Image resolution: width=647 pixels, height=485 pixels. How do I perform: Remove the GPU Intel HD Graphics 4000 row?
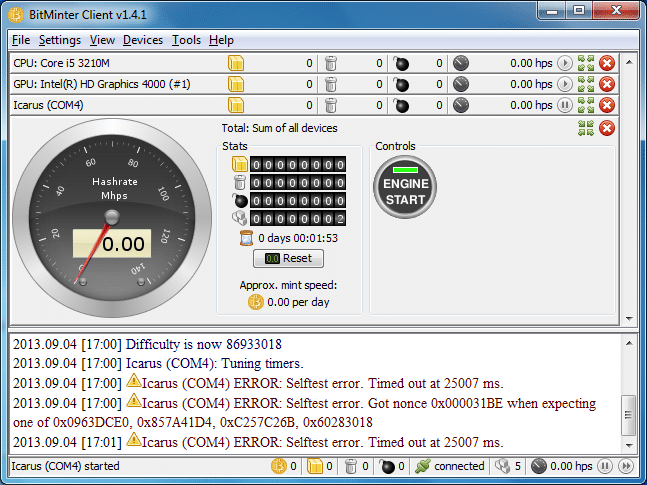click(x=607, y=84)
